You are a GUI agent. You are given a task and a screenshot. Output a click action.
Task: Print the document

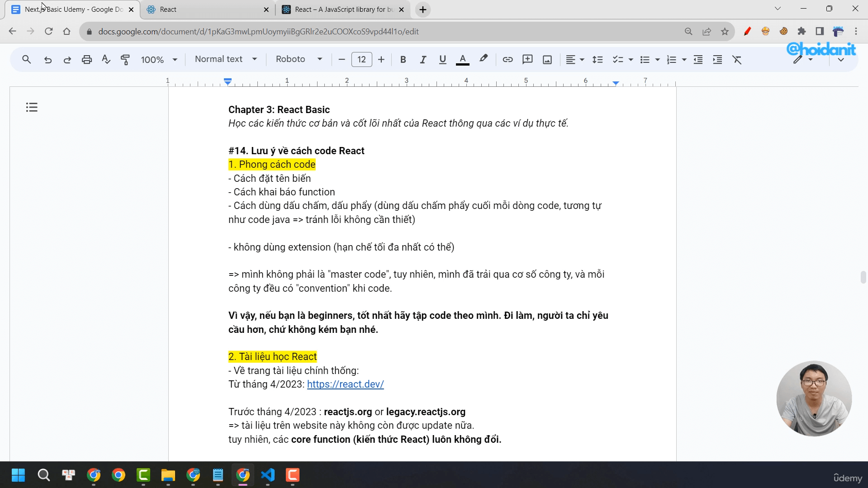[86, 59]
